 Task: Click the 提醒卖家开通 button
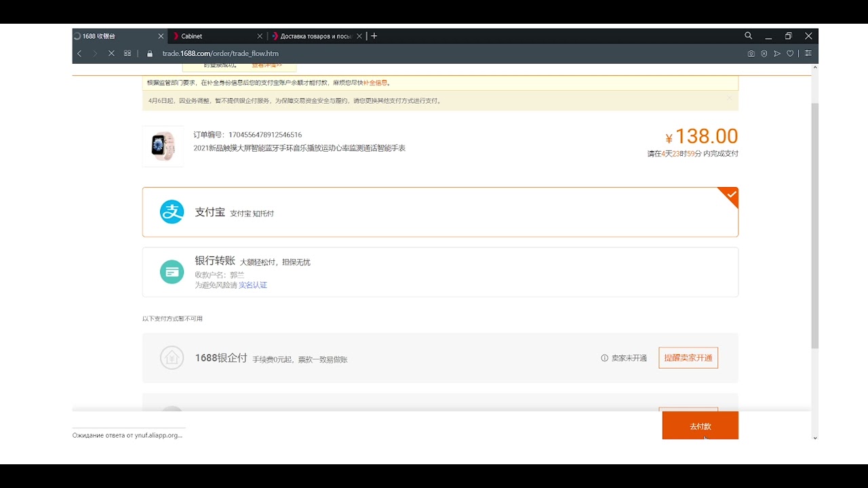click(688, 358)
